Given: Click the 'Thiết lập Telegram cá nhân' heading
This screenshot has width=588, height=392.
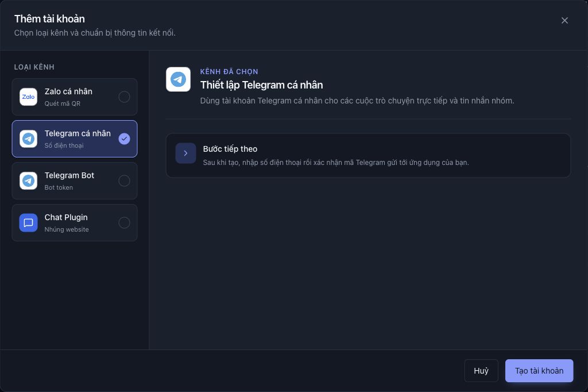Looking at the screenshot, I should pos(261,85).
